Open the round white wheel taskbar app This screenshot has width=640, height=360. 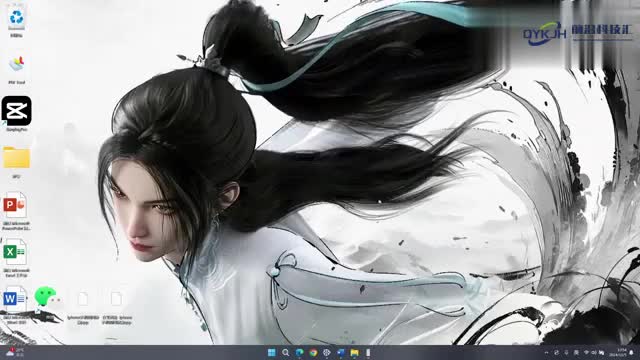point(327,353)
